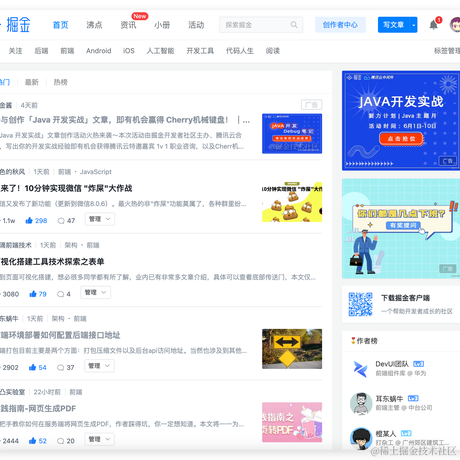Click the Juejin logo

click(x=16, y=25)
